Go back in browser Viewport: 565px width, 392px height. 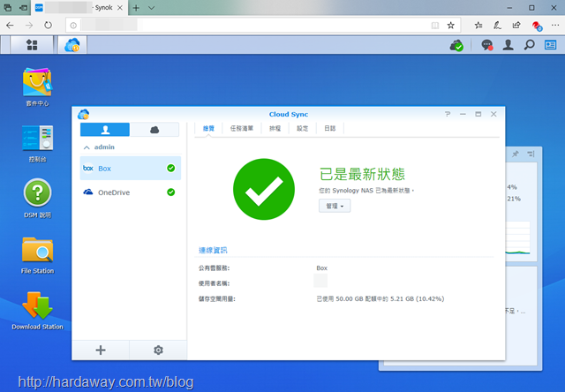[10, 26]
